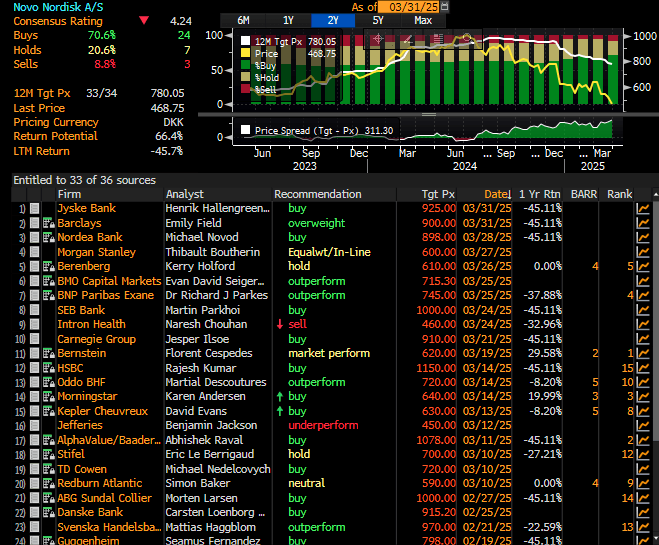
Task: Open the Morgan Stanley firm link
Action: click(x=96, y=252)
